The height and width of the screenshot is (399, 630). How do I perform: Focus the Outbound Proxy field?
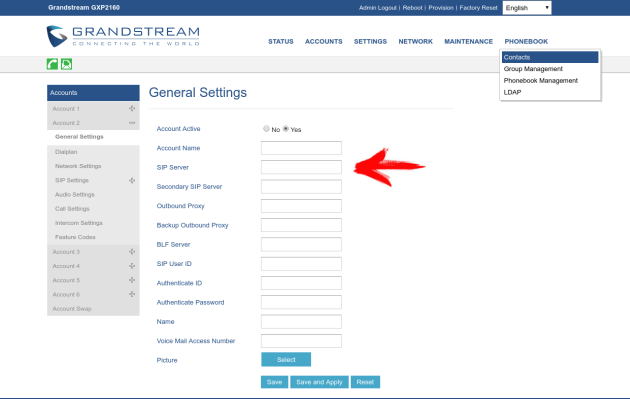point(301,206)
